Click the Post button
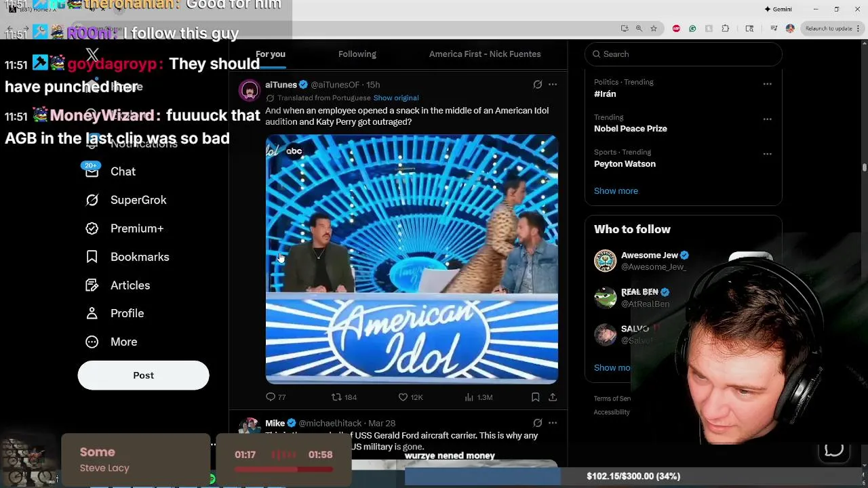868x488 pixels. (143, 375)
